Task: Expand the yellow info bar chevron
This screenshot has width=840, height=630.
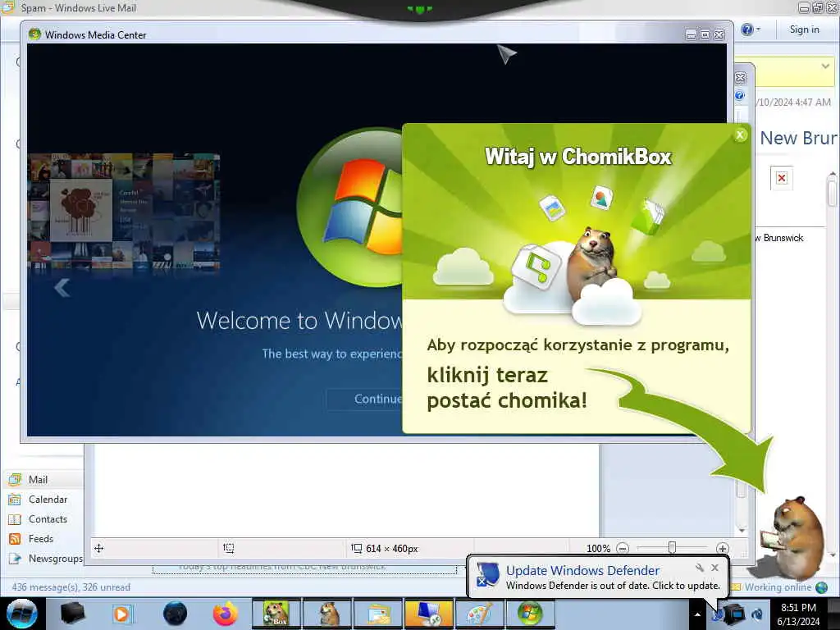Action: point(825,66)
